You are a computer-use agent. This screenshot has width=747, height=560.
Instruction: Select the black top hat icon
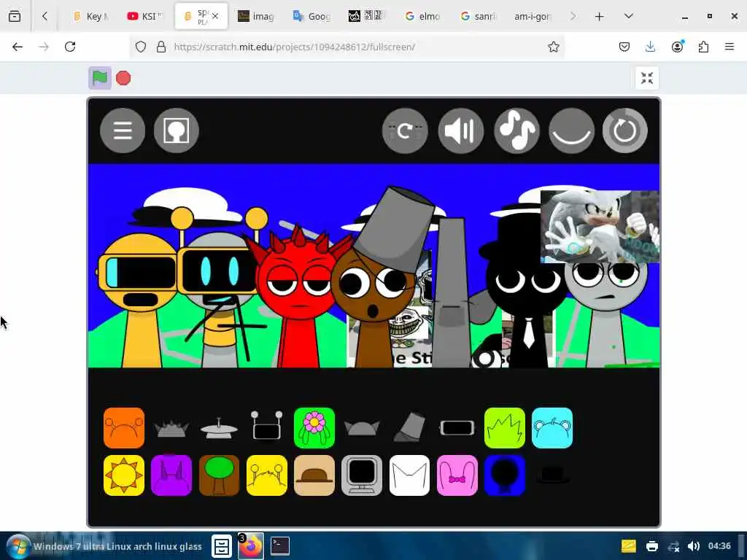552,475
